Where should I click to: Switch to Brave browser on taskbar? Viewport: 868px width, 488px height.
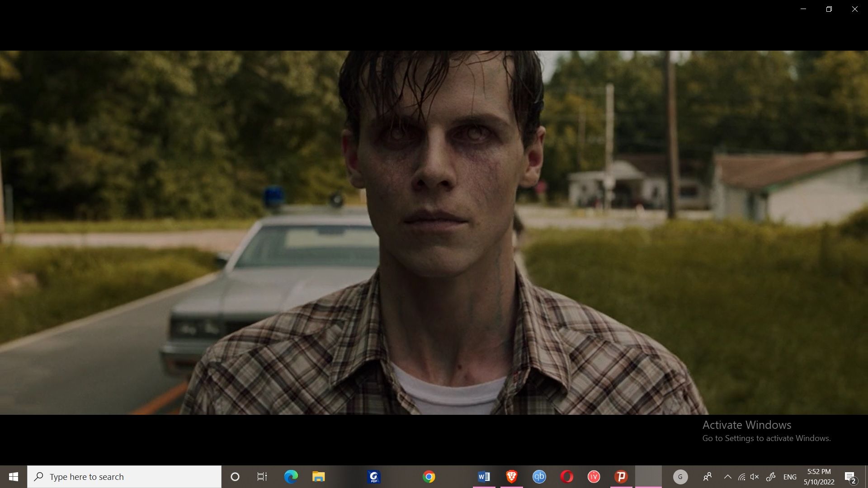[x=511, y=477]
